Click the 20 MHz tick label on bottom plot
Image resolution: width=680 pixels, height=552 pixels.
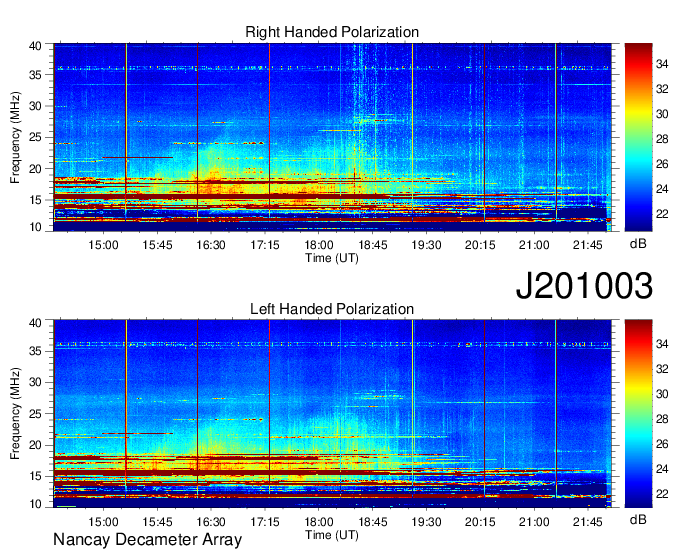35,445
